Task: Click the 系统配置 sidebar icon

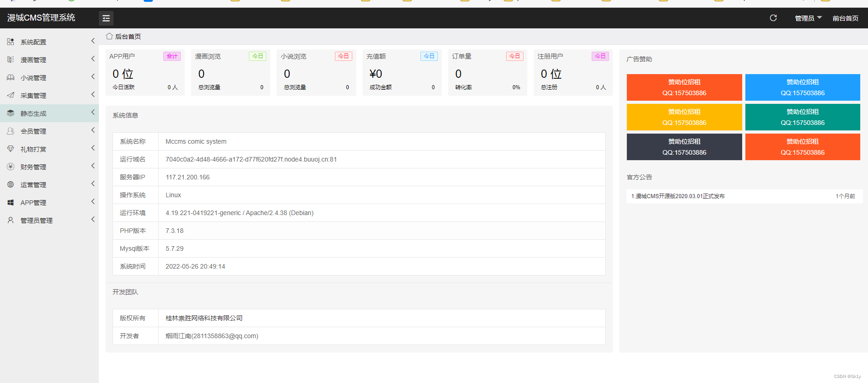Action: pyautogui.click(x=11, y=42)
